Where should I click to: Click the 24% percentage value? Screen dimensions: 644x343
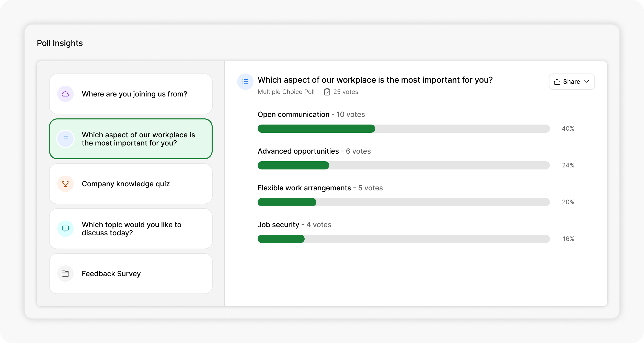tap(568, 165)
